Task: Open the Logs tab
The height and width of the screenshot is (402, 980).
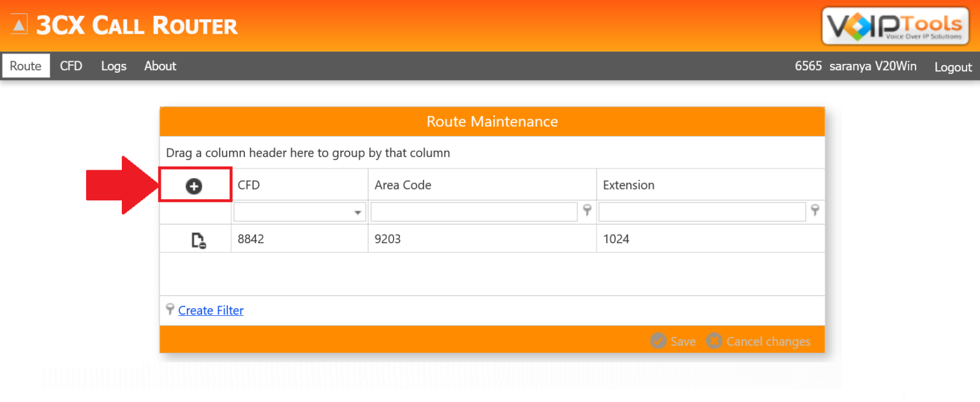Action: tap(113, 66)
